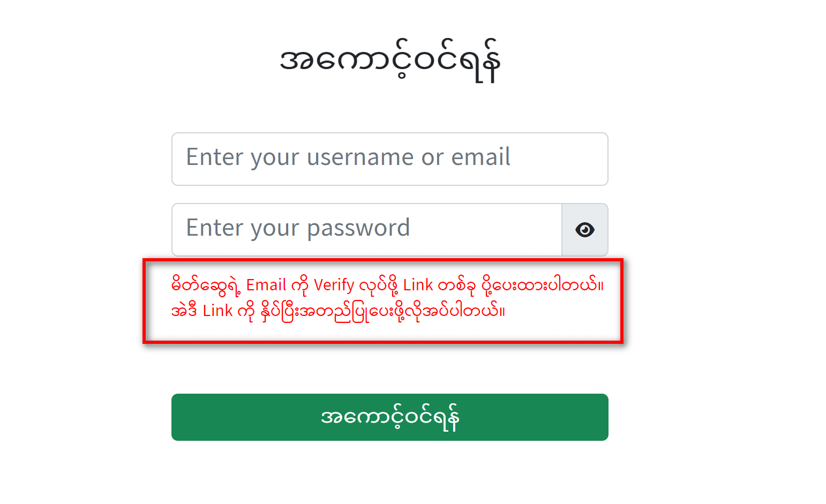Select the 'Enter your password' placeholder text
Screen dimensions: 826x504
click(298, 228)
